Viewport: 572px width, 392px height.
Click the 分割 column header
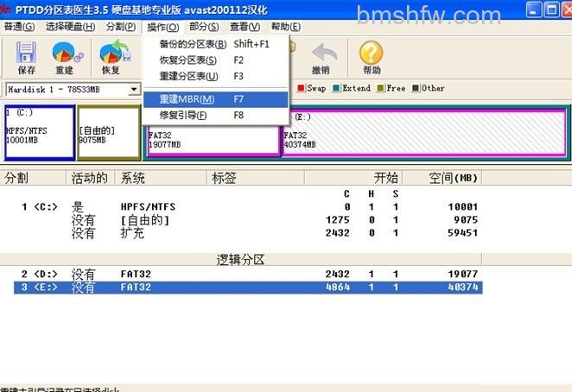tap(33, 178)
